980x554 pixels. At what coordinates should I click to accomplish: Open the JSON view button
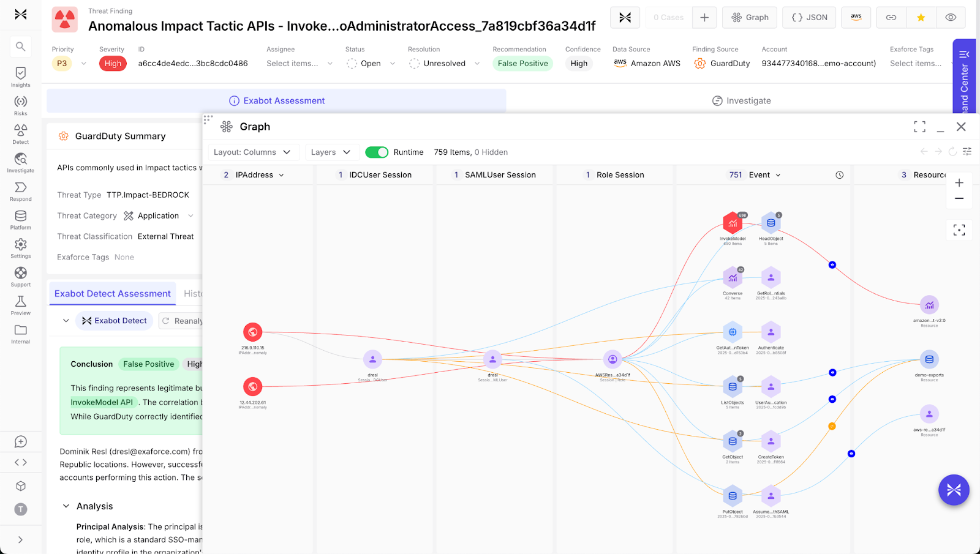click(x=809, y=17)
